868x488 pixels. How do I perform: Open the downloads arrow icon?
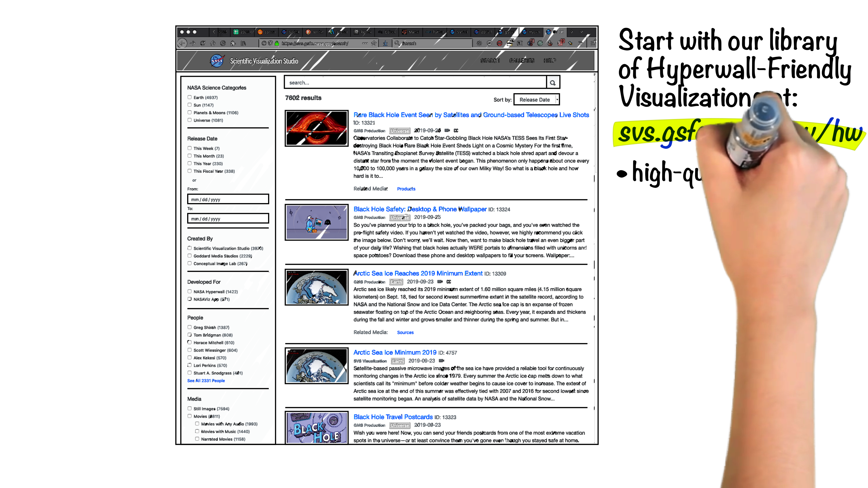385,43
